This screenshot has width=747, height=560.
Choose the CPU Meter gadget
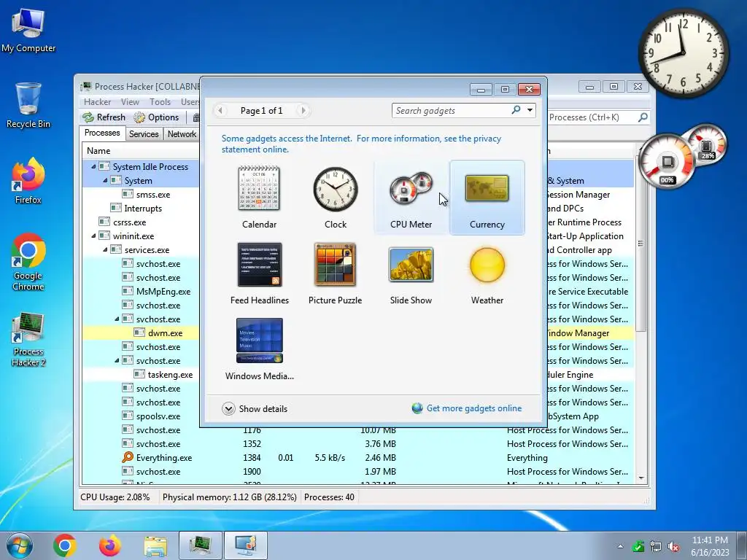[411, 197]
